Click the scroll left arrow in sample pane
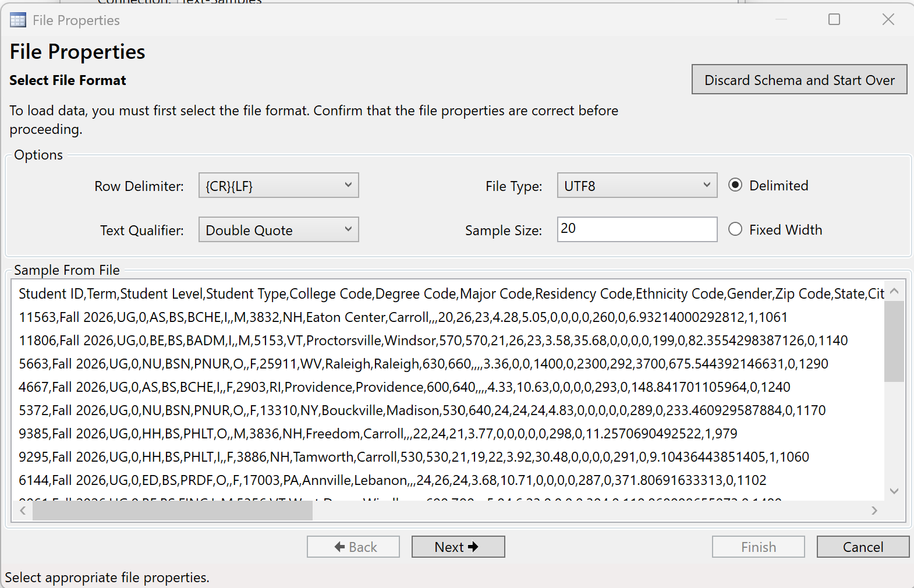This screenshot has height=588, width=914. pyautogui.click(x=23, y=511)
